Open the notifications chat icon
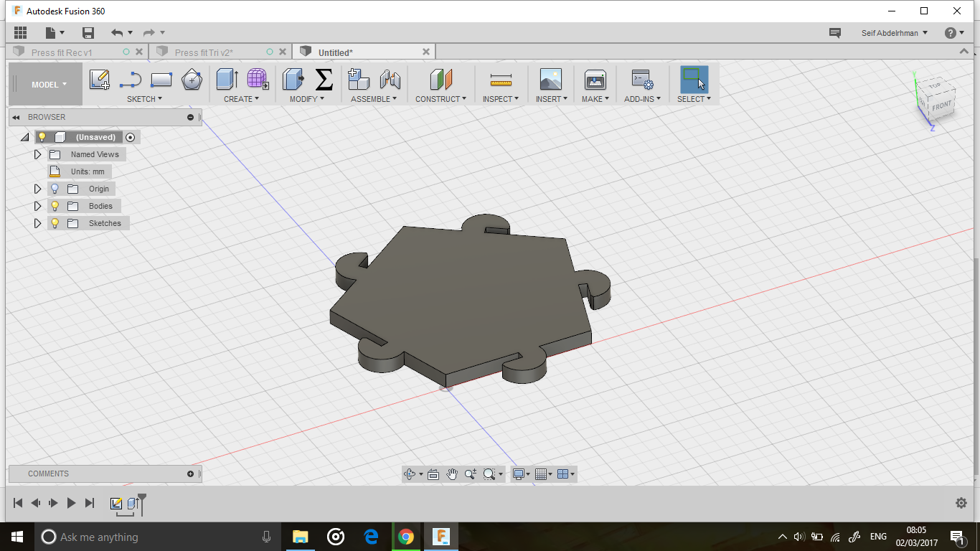980x551 pixels. coord(834,33)
